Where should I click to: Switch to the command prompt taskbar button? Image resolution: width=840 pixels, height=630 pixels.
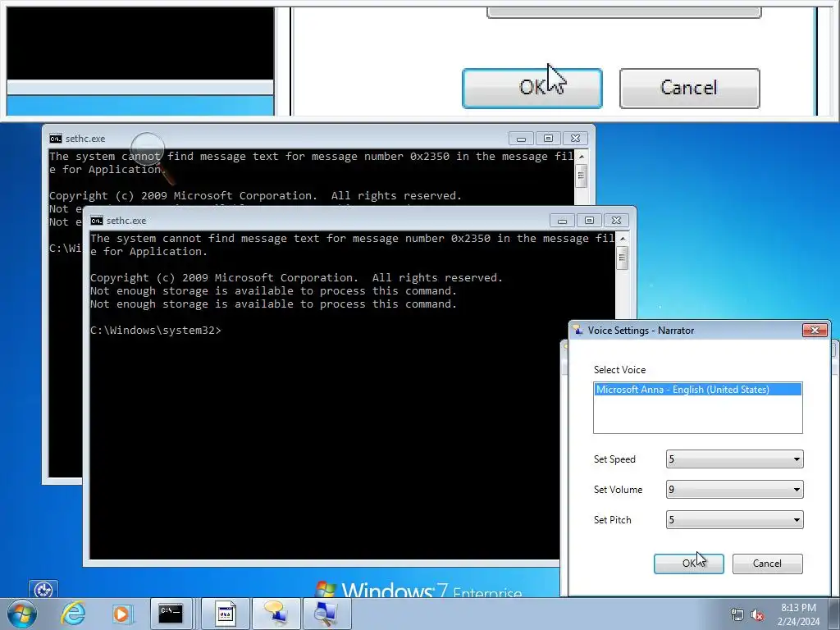pyautogui.click(x=171, y=614)
